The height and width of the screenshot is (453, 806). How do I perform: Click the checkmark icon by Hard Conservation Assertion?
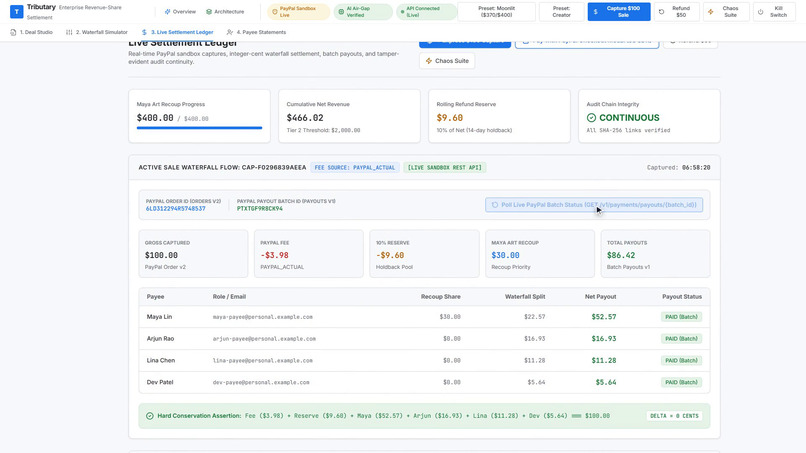tap(150, 415)
